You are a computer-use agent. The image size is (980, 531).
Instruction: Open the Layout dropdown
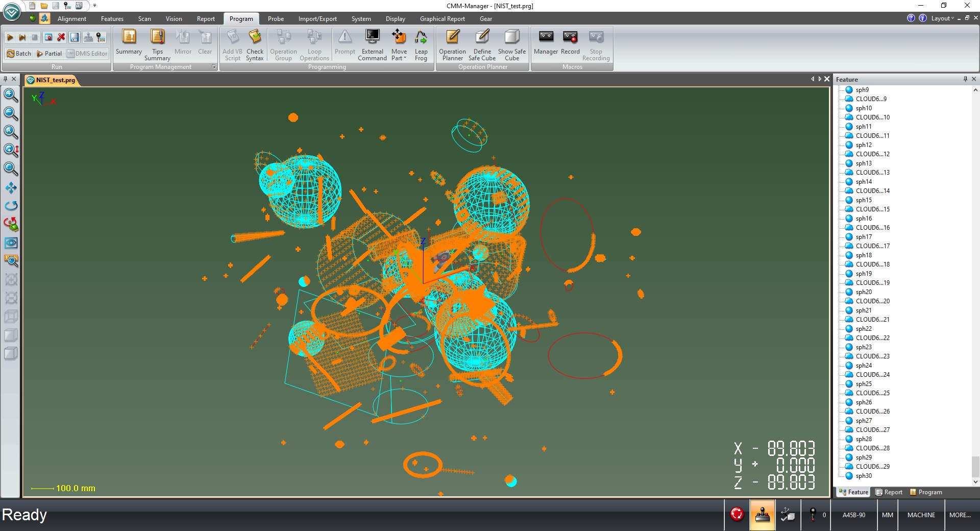click(942, 18)
